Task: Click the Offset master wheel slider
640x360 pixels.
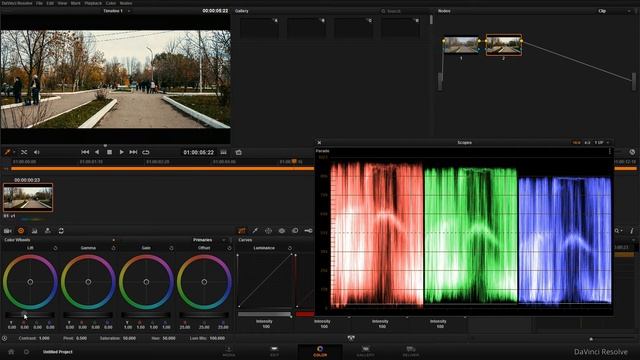Action: tap(204, 315)
